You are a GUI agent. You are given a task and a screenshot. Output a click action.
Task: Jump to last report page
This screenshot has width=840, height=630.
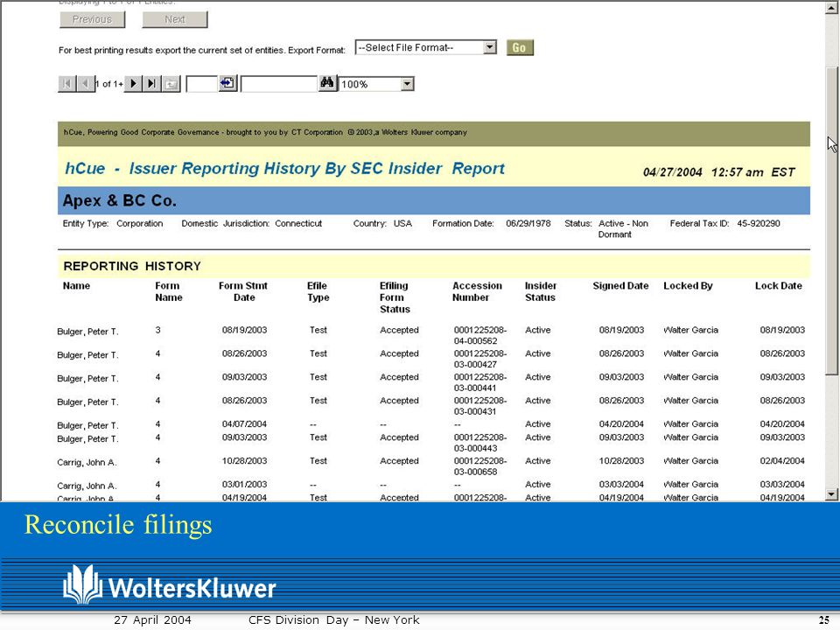tap(151, 84)
